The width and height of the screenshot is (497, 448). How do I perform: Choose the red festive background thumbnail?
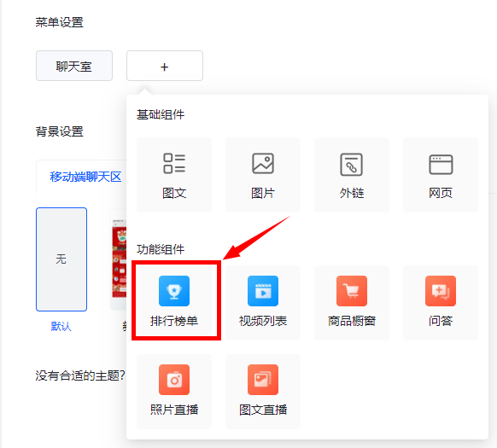(118, 259)
